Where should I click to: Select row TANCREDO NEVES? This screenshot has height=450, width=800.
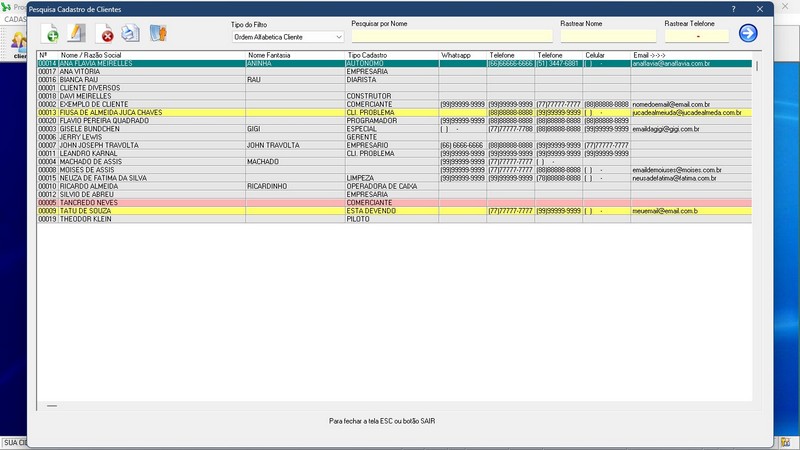394,203
